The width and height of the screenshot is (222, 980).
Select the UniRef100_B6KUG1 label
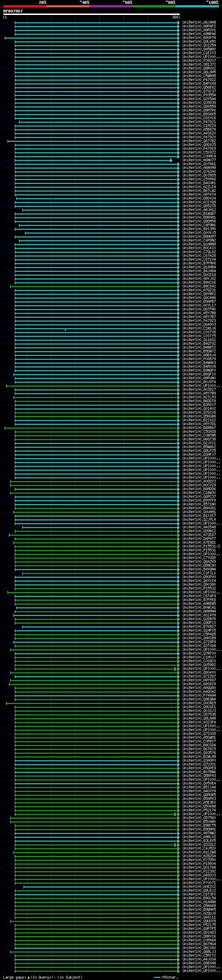[x=199, y=508]
